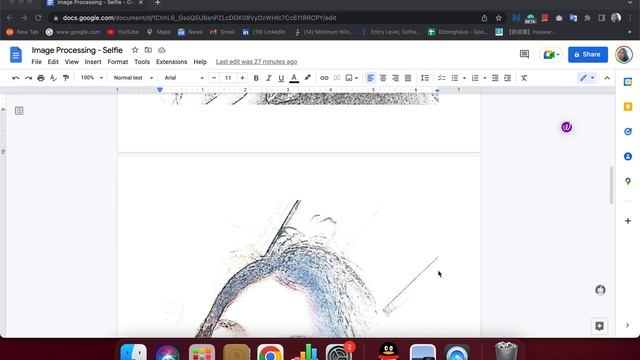Open the Insert menu
640x360 pixels.
coord(93,62)
